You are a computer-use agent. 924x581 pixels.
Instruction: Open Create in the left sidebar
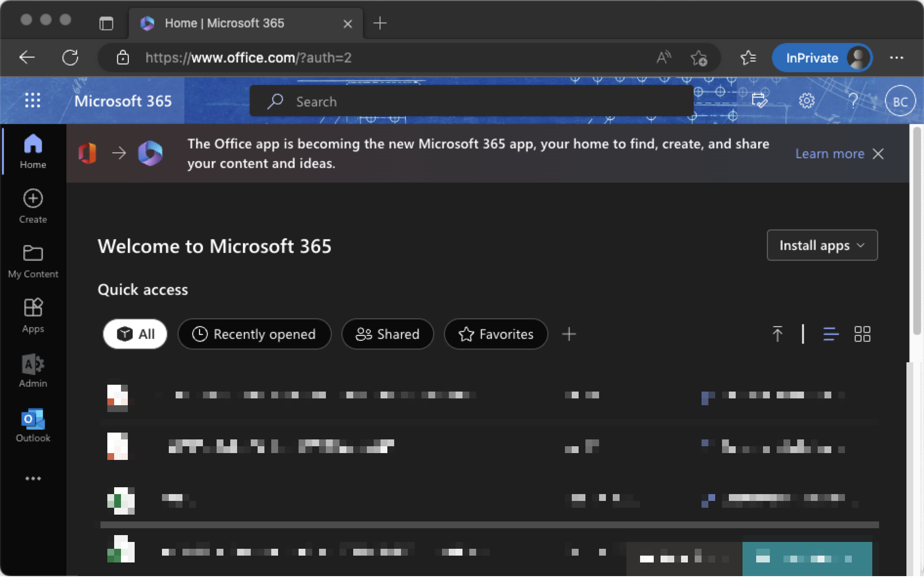point(33,206)
